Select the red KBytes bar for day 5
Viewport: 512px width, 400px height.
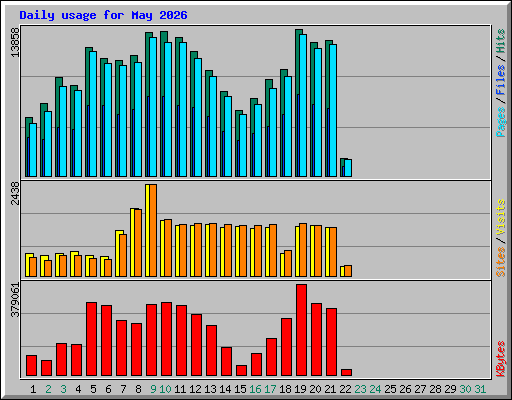(91, 339)
